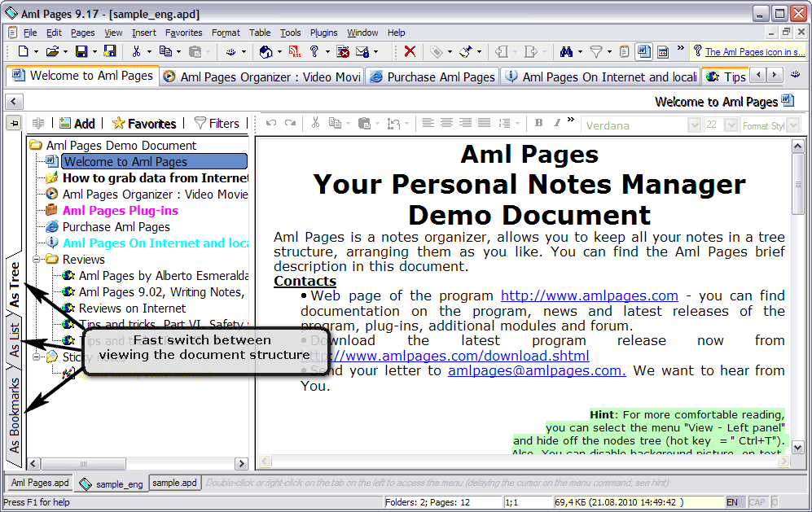Open the Format Style dropdown

pyautogui.click(x=794, y=125)
